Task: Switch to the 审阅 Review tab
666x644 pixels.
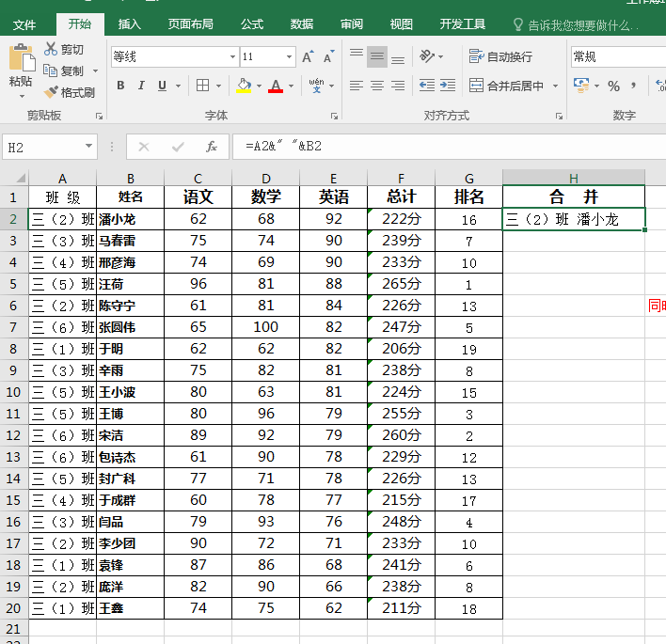Action: click(x=352, y=24)
